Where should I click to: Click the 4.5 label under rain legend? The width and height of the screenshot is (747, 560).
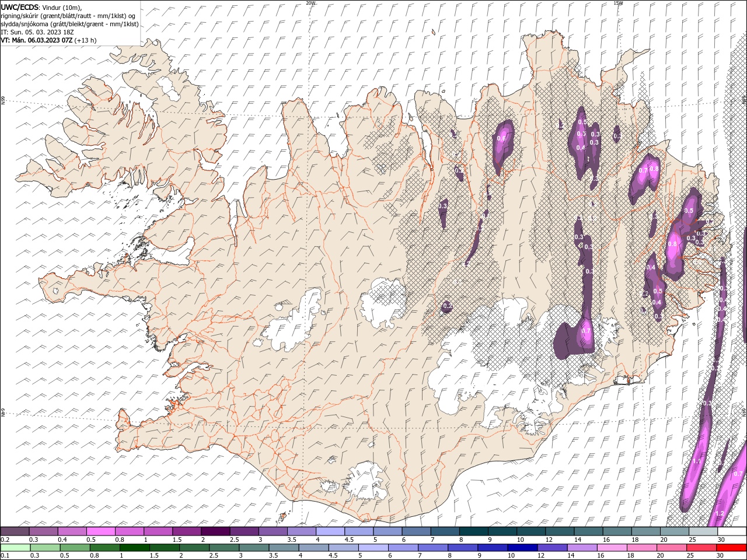(332, 556)
